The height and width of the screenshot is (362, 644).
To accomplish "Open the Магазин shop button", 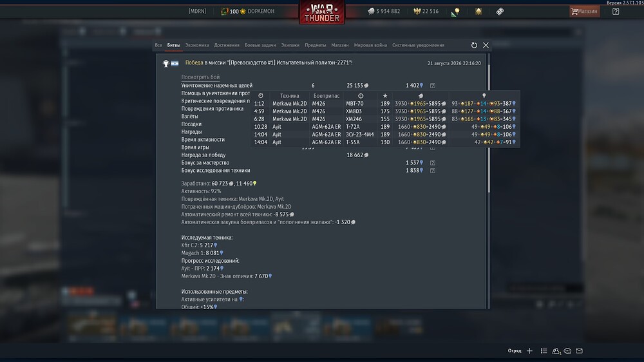I will [x=585, y=11].
